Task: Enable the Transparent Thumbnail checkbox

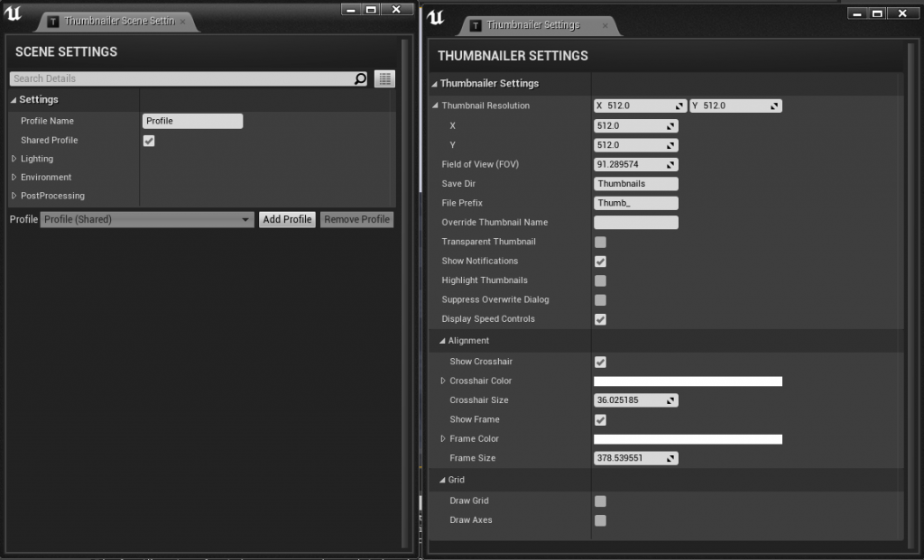Action: coord(600,243)
